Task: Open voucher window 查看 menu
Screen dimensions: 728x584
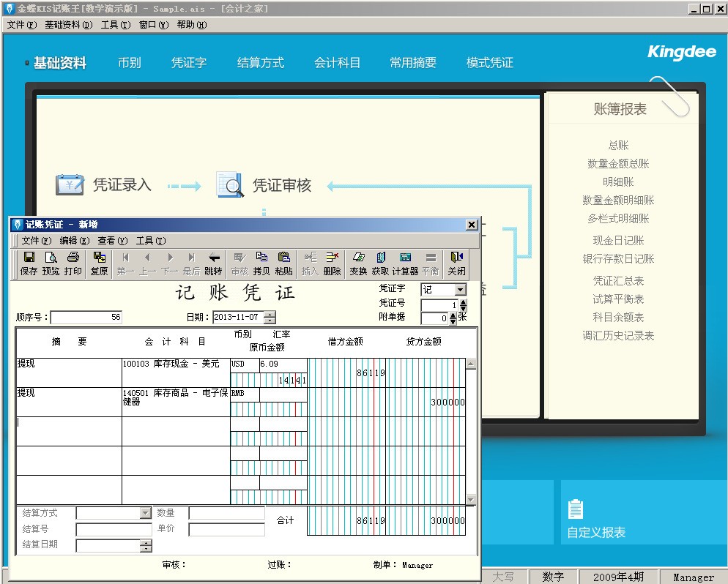Action: tap(112, 240)
